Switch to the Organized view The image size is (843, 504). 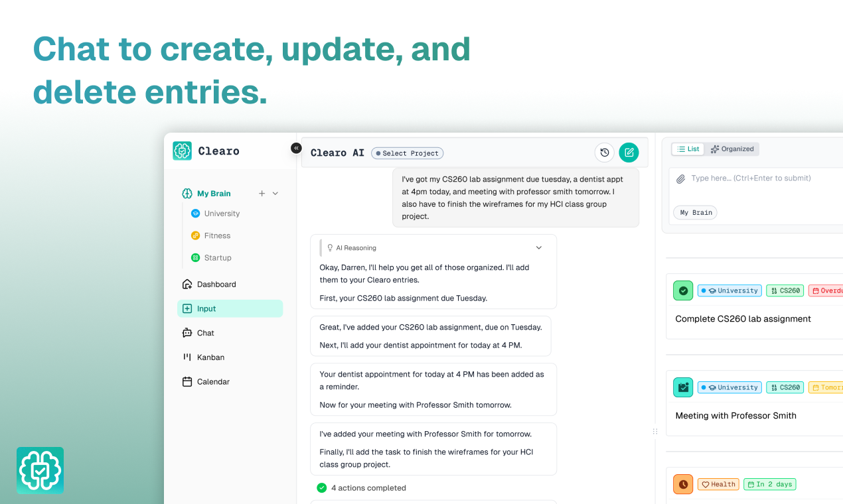click(732, 149)
